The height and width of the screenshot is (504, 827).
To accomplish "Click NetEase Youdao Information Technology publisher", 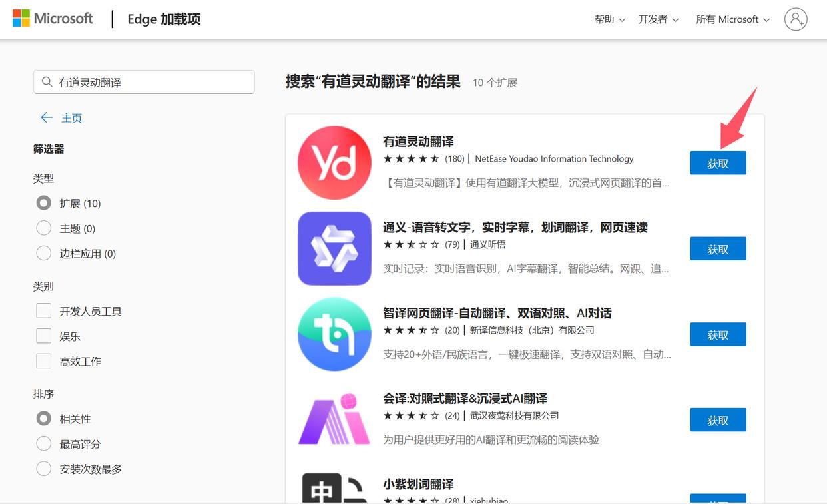I will (x=554, y=159).
